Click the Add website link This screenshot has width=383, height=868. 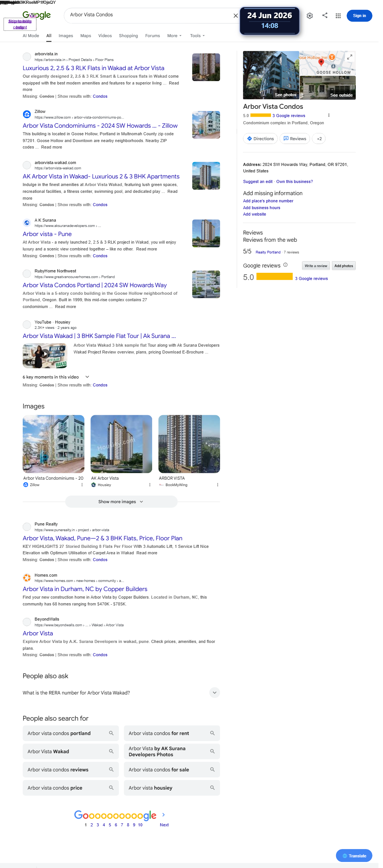point(254,214)
